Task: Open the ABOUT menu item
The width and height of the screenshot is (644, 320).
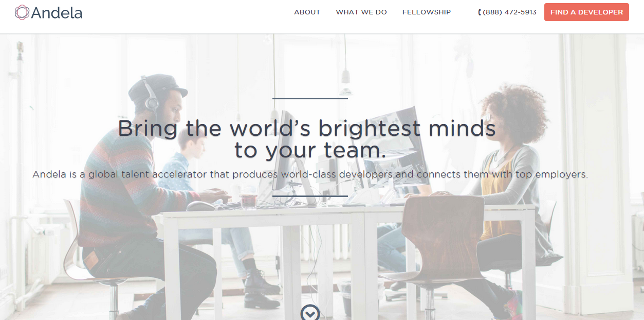Action: pyautogui.click(x=307, y=12)
